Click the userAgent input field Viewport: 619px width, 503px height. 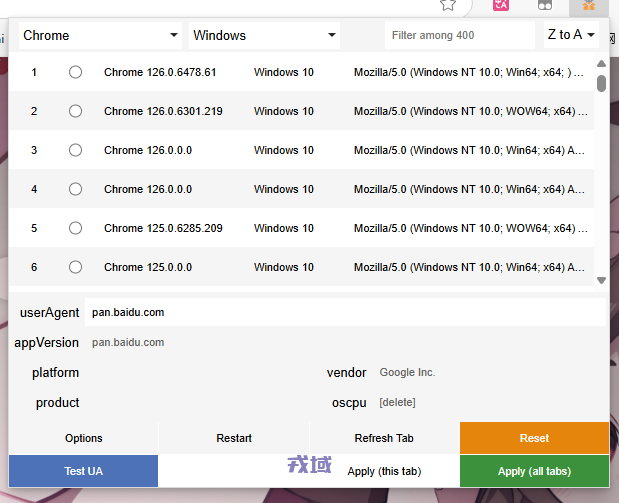[x=345, y=312]
